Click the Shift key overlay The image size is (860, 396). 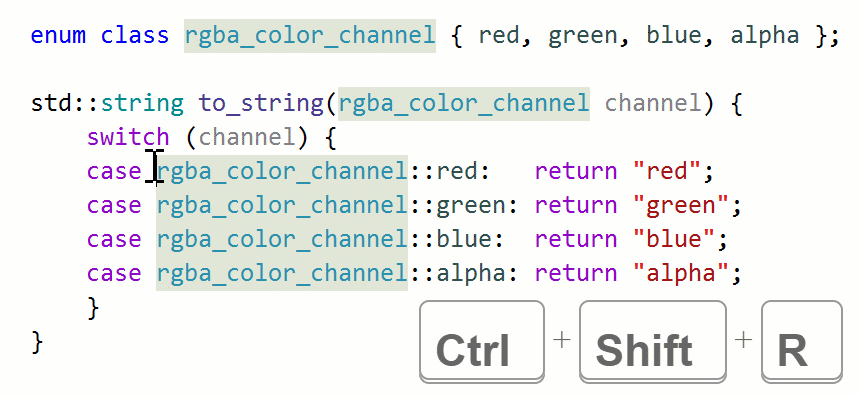point(653,341)
